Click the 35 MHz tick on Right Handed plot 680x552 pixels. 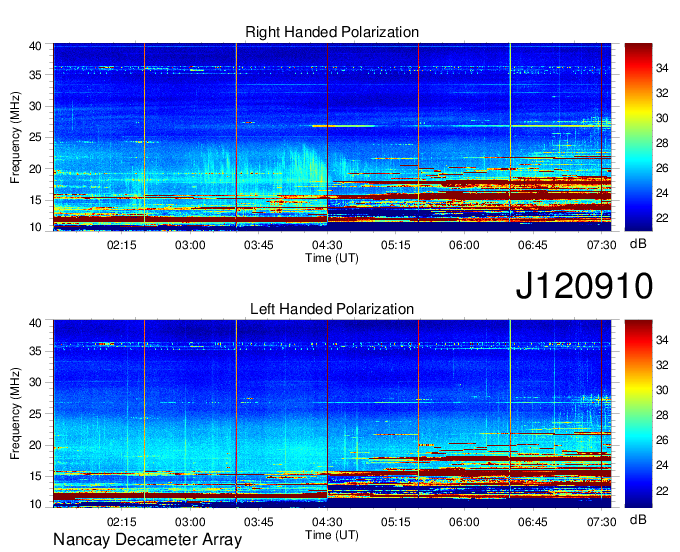[35, 75]
